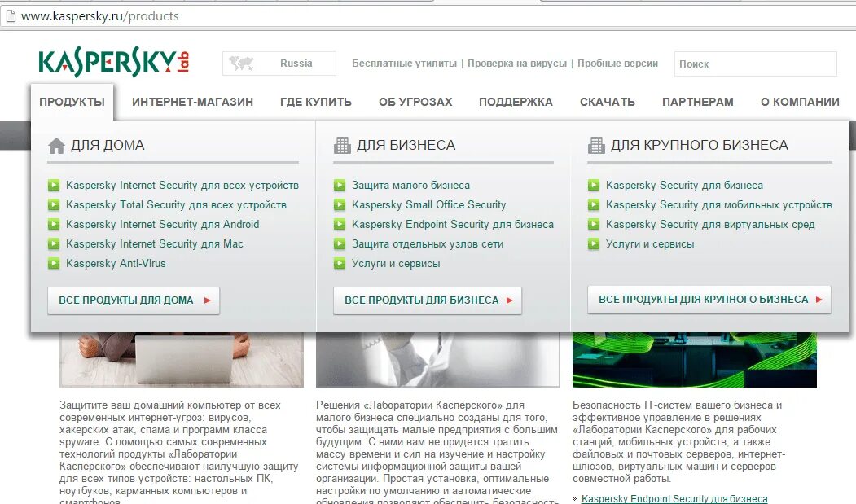Open the Продукты menu tab
Image resolution: width=856 pixels, height=504 pixels.
click(x=72, y=102)
